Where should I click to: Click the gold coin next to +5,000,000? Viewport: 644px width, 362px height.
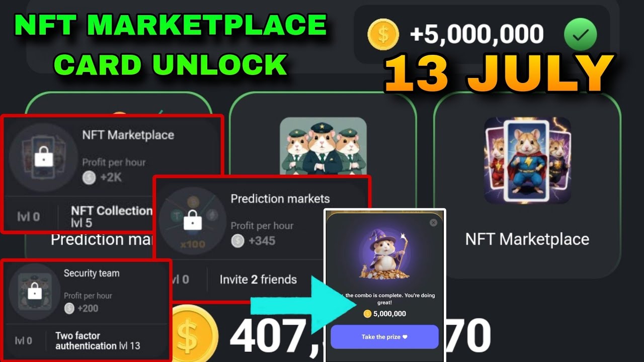coord(383,35)
